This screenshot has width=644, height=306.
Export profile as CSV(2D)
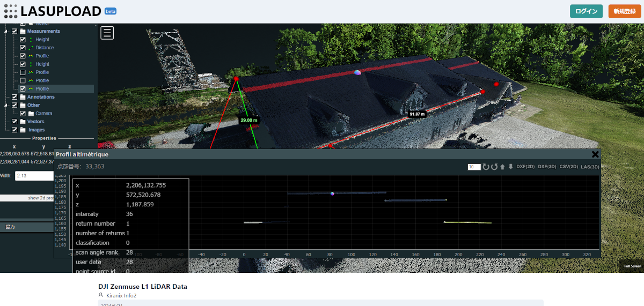[568, 167]
